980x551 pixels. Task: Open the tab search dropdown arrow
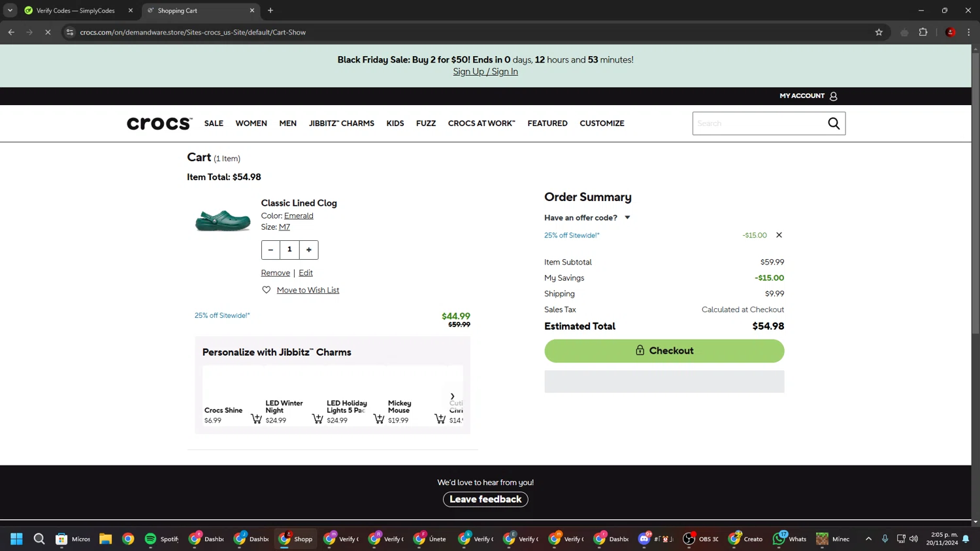click(x=10, y=10)
